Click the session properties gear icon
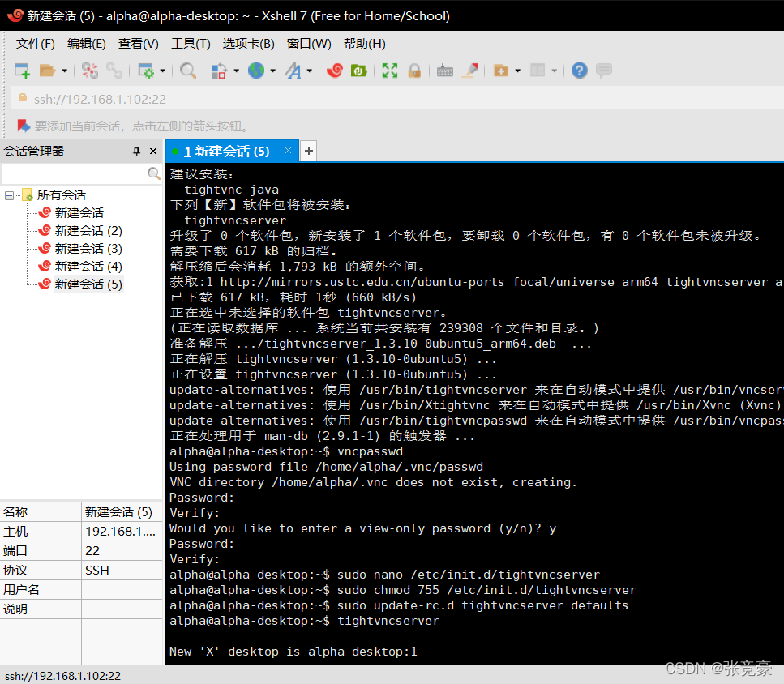 tap(146, 71)
